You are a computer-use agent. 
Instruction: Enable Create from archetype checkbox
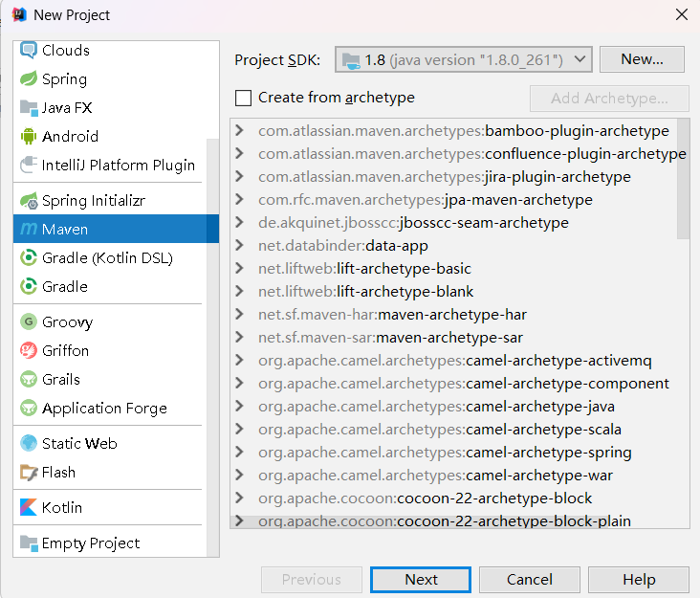243,98
